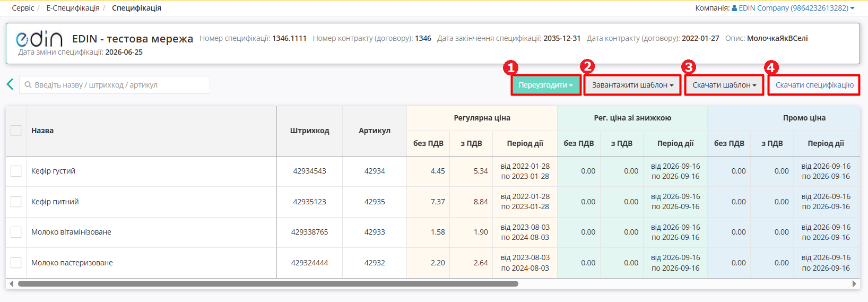
Task: Click the Артикул column header
Action: [x=375, y=131]
